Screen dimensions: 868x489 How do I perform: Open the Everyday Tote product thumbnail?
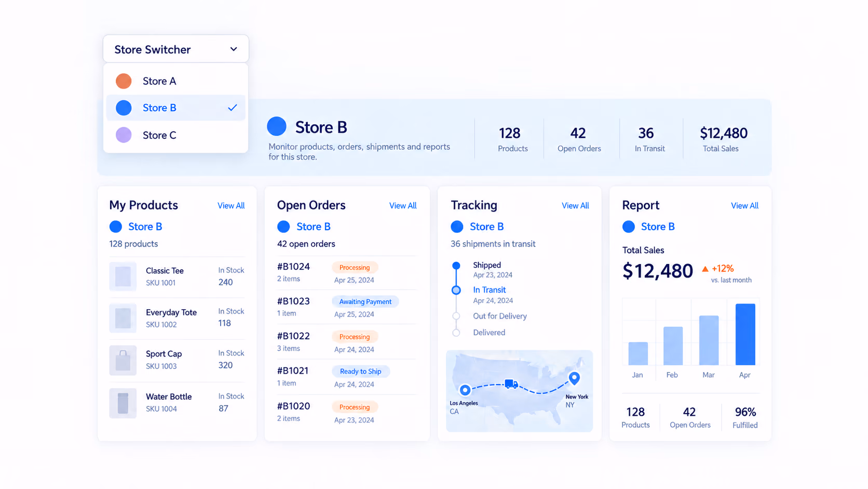coord(123,318)
